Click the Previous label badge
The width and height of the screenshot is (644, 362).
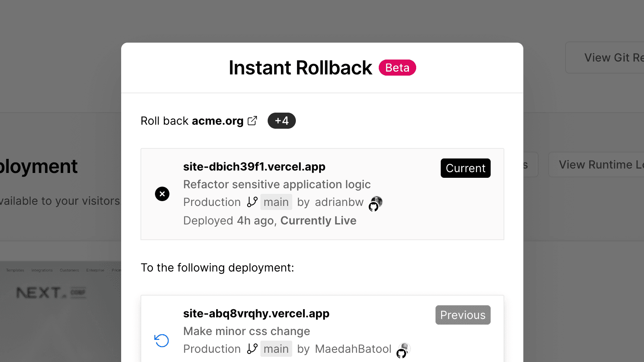click(x=463, y=315)
